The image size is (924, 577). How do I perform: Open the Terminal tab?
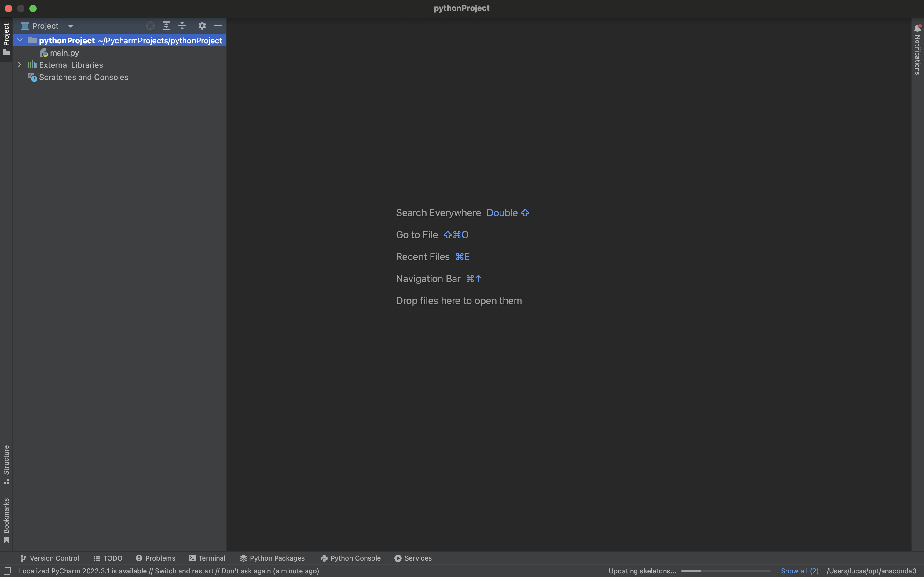[207, 558]
